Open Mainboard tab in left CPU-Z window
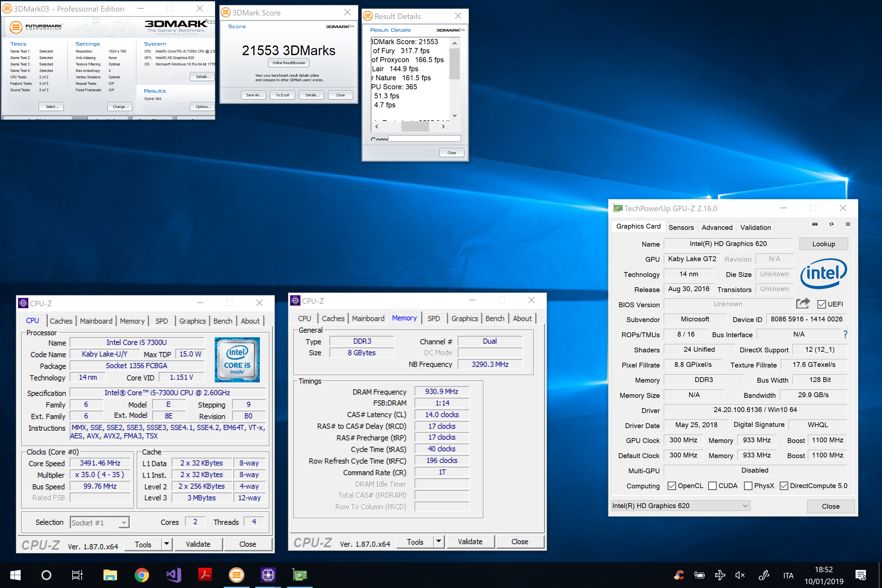Screen dimensions: 882x588 click(96, 321)
